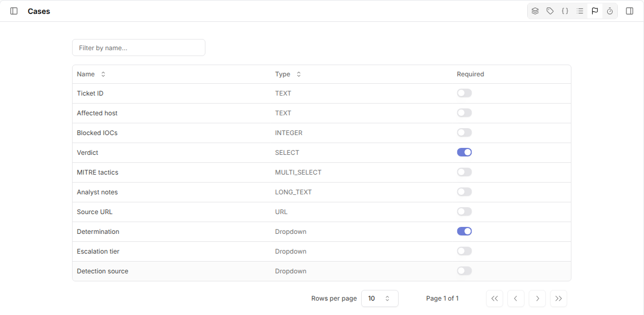Select the Source URL field name

click(x=94, y=212)
